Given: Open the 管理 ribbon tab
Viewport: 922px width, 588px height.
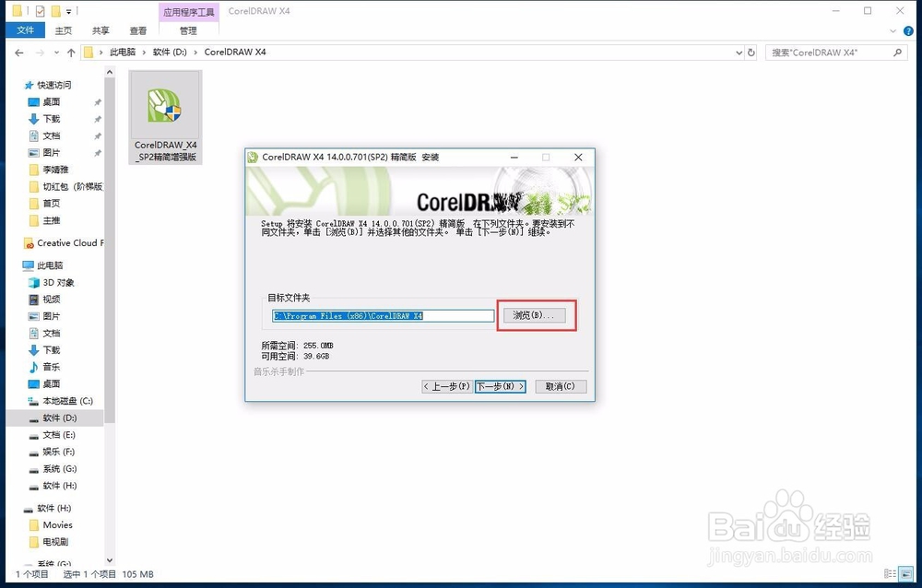Looking at the screenshot, I should [x=188, y=30].
